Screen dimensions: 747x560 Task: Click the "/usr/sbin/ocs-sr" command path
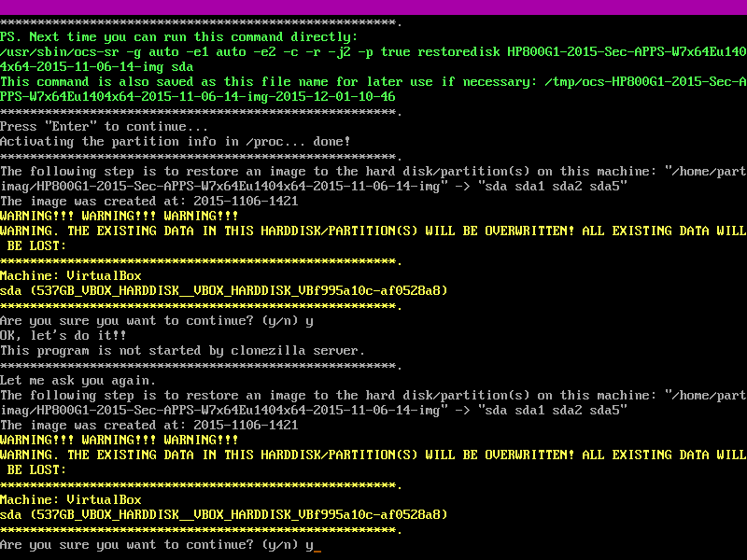point(59,52)
